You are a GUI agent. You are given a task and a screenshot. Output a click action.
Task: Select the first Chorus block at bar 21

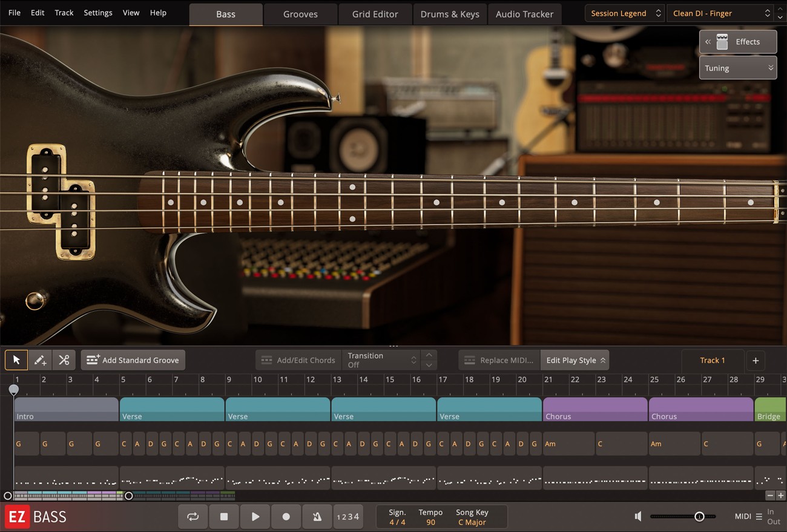pos(595,409)
